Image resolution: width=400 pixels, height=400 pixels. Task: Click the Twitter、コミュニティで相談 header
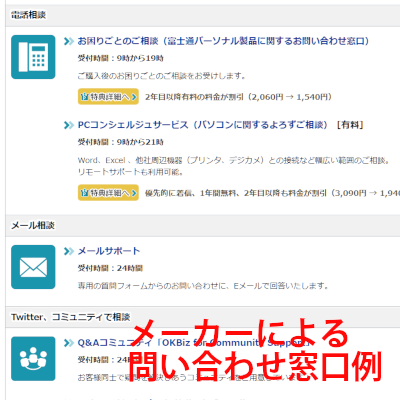pos(203,317)
